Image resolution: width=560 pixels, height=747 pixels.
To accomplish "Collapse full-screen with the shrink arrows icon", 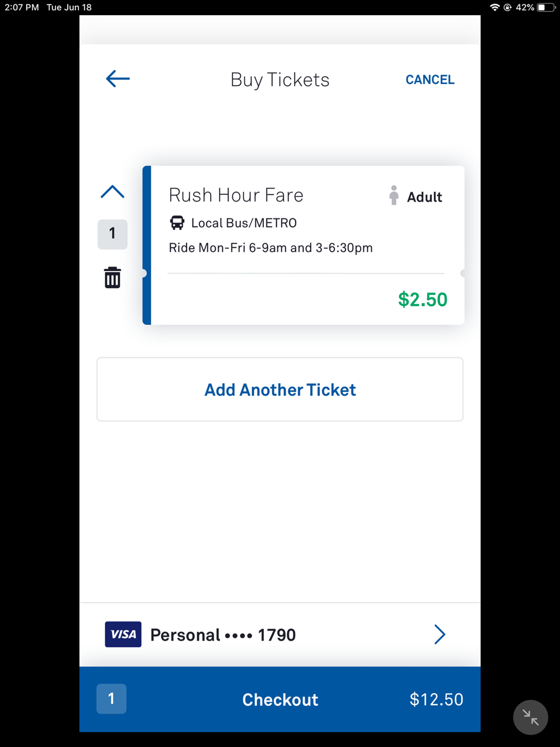I will (x=530, y=717).
